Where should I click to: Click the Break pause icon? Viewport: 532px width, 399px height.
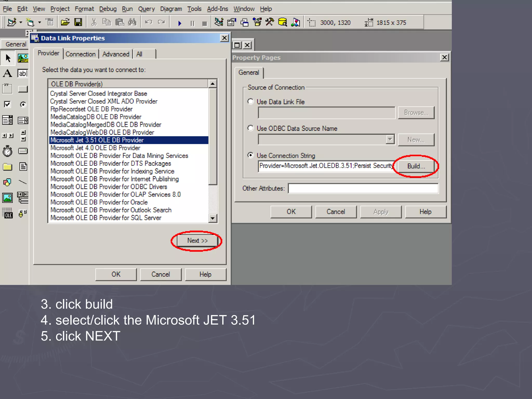(192, 23)
